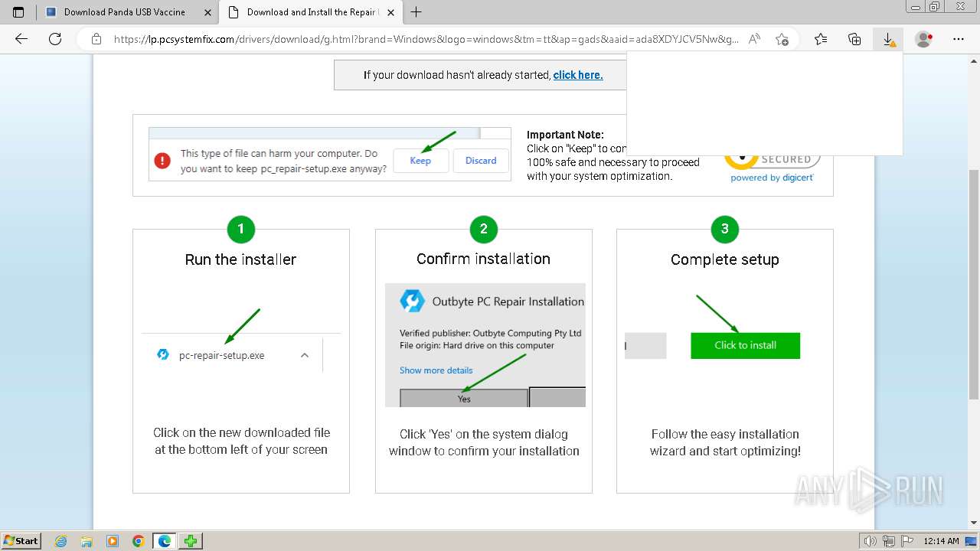Click the vertical page scrollbar thumb
This screenshot has width=980, height=551.
(x=973, y=285)
